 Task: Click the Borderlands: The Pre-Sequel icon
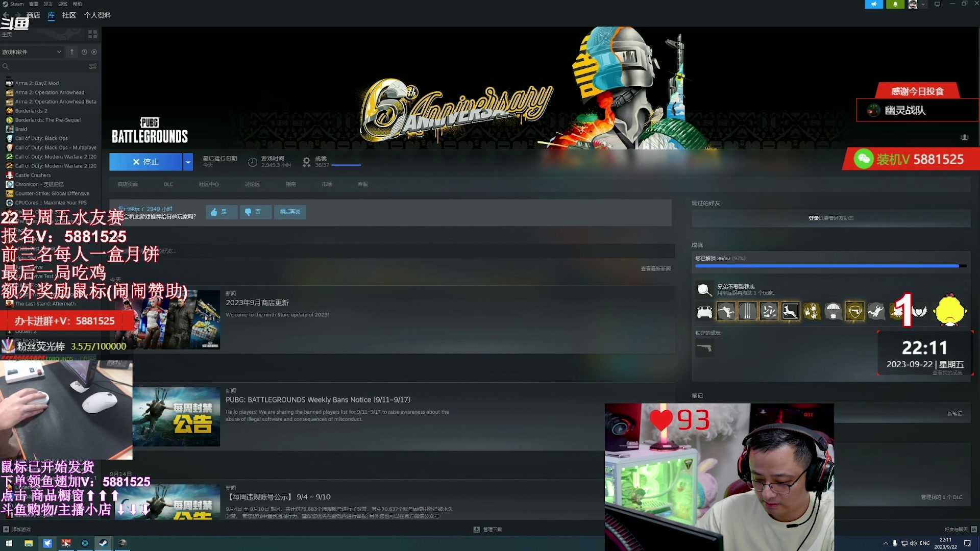tap(9, 120)
